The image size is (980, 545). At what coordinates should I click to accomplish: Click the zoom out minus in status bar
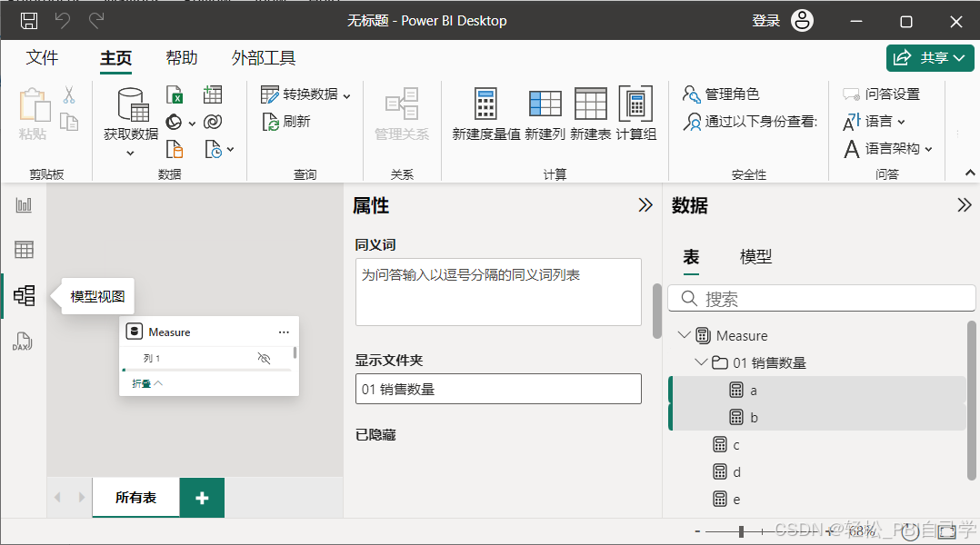(697, 532)
